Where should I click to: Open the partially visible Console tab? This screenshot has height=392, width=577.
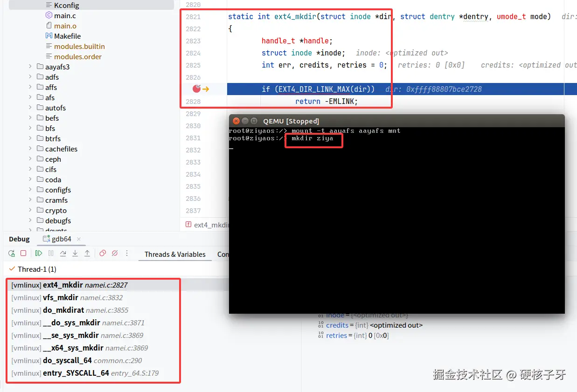pos(223,254)
